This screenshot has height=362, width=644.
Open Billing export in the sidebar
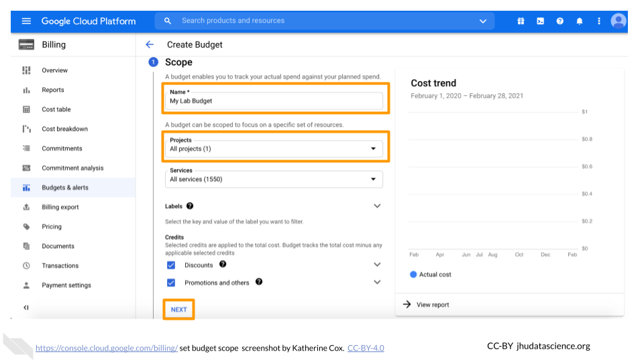click(73, 207)
